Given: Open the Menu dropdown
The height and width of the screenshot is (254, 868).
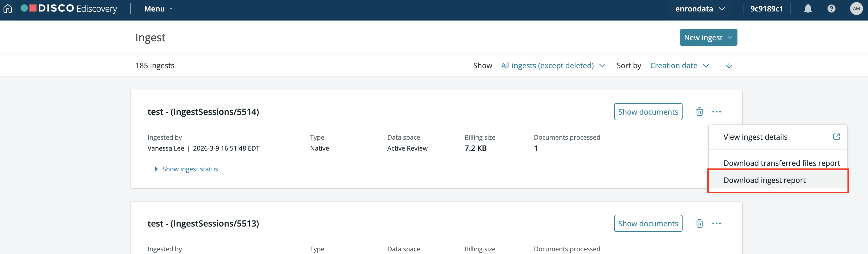Looking at the screenshot, I should point(158,9).
